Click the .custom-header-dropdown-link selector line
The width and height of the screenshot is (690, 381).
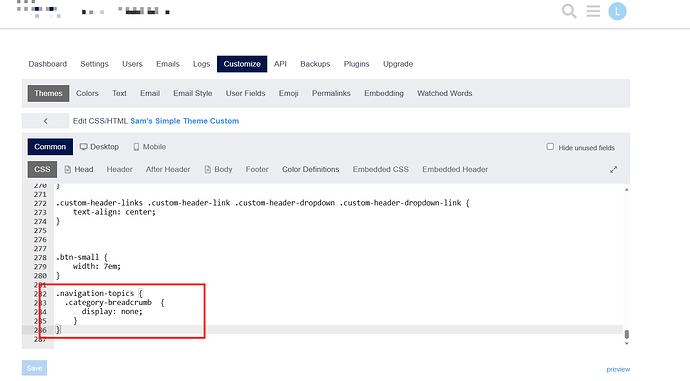tap(263, 203)
